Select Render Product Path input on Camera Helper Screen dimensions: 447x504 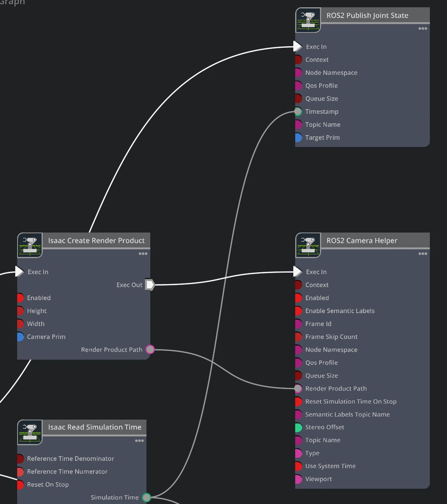(298, 389)
